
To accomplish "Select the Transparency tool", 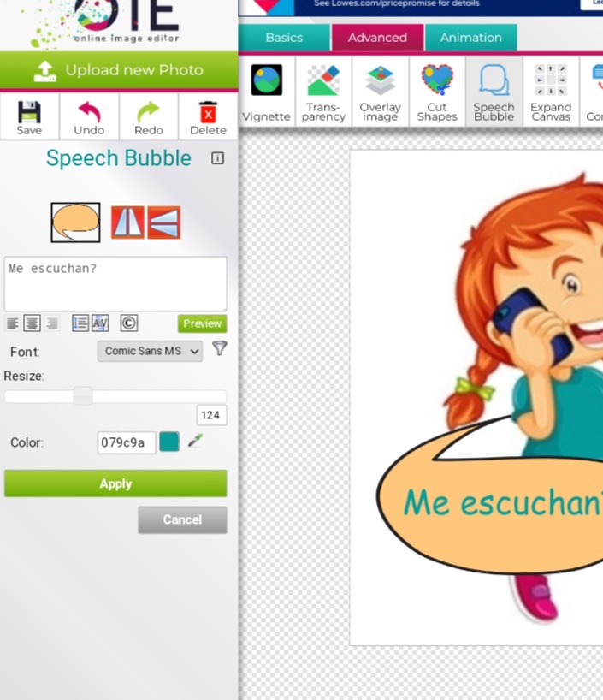I will pos(323,92).
